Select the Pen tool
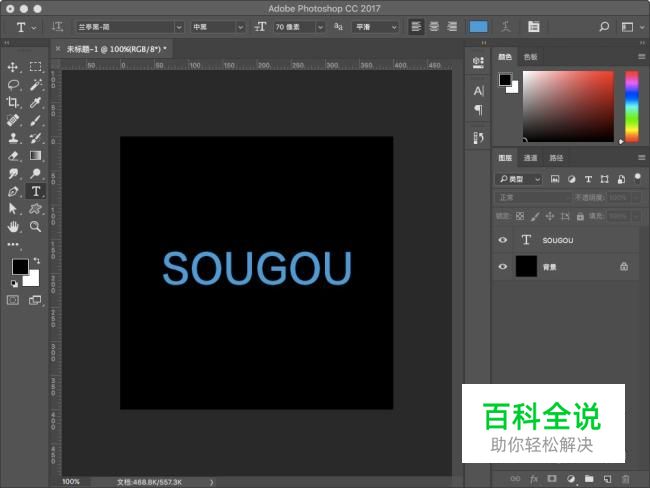Image resolution: width=650 pixels, height=488 pixels. pos(13,191)
